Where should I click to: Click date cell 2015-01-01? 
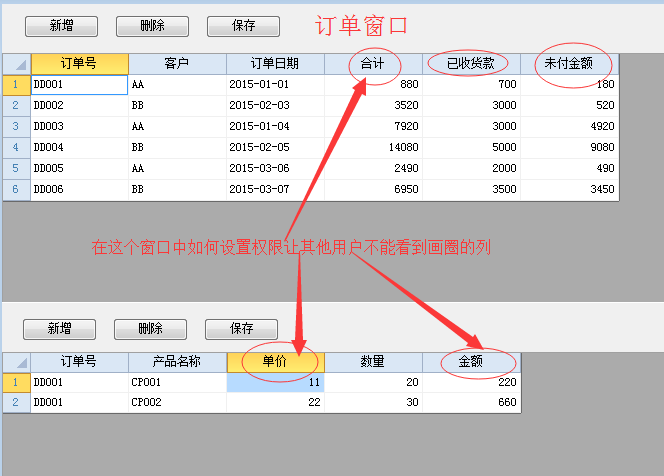275,85
